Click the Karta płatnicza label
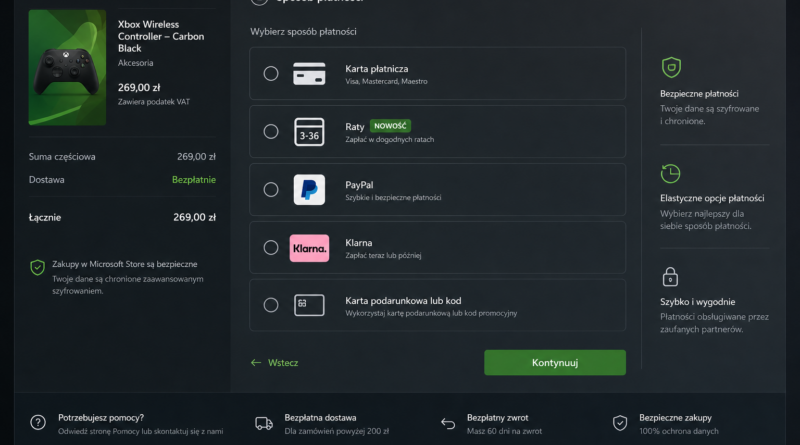The image size is (800, 445). [377, 69]
